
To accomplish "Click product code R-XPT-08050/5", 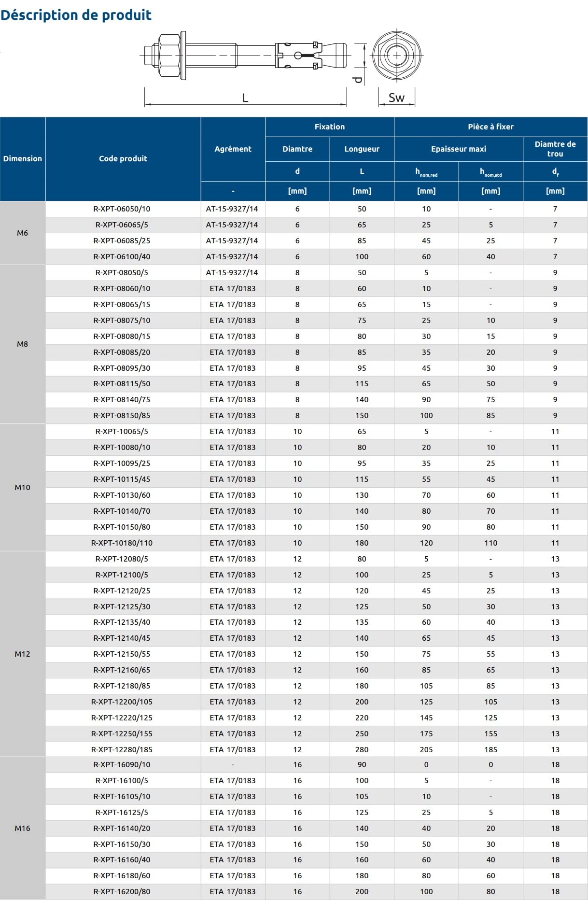I will click(x=122, y=272).
